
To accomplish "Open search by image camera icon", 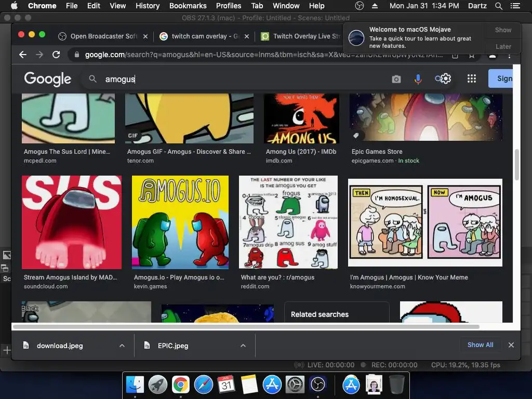I will point(396,79).
